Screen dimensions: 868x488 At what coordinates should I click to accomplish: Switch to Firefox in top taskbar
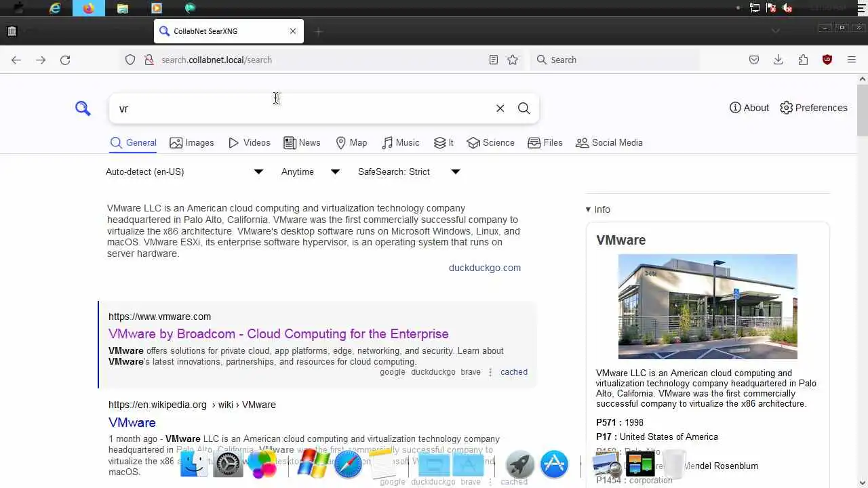(89, 8)
